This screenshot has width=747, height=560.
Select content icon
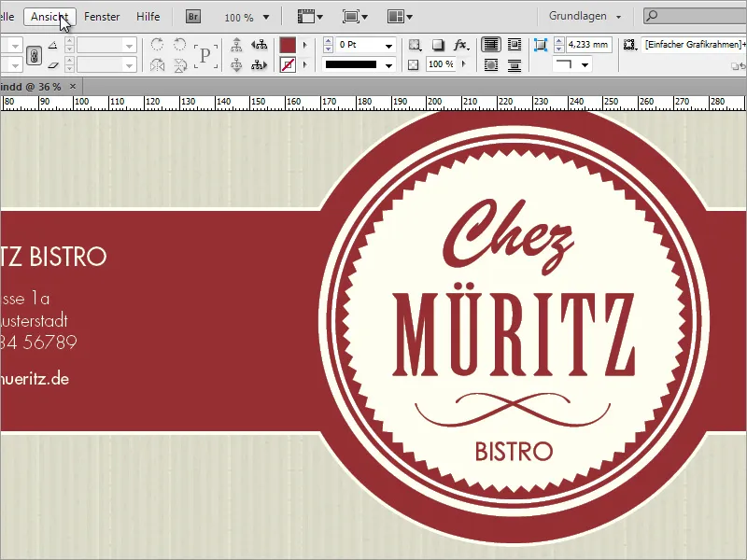tap(236, 64)
